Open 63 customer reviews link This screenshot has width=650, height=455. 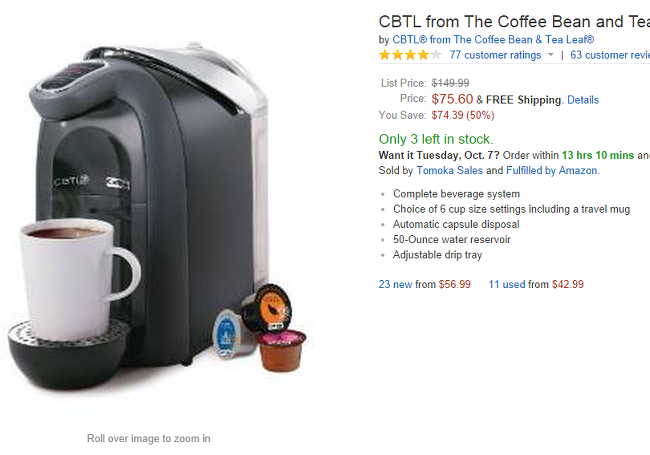click(610, 55)
